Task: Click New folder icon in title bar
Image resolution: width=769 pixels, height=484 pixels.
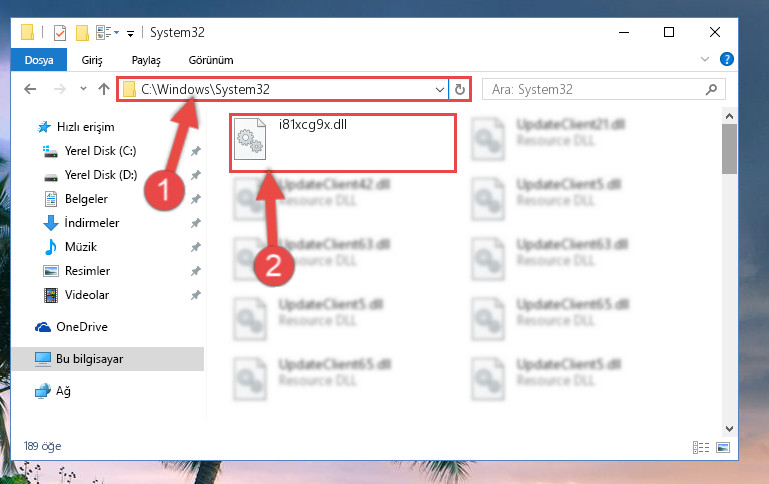Action: (82, 33)
